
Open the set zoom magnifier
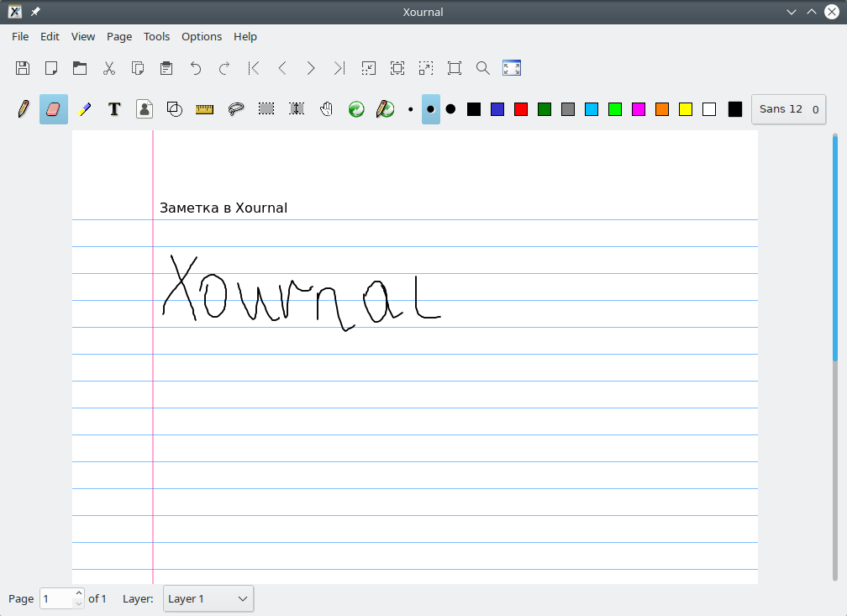483,68
